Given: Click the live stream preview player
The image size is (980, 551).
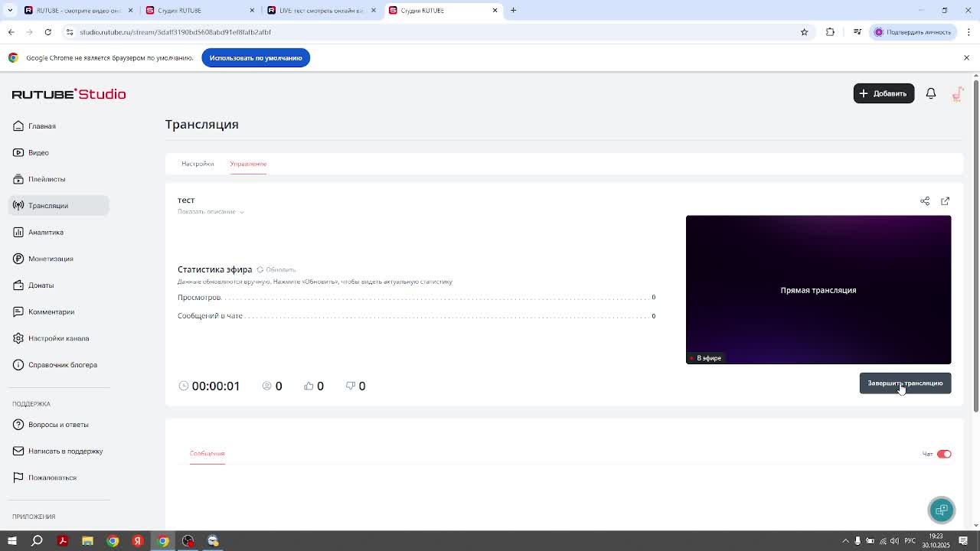Looking at the screenshot, I should tap(818, 290).
